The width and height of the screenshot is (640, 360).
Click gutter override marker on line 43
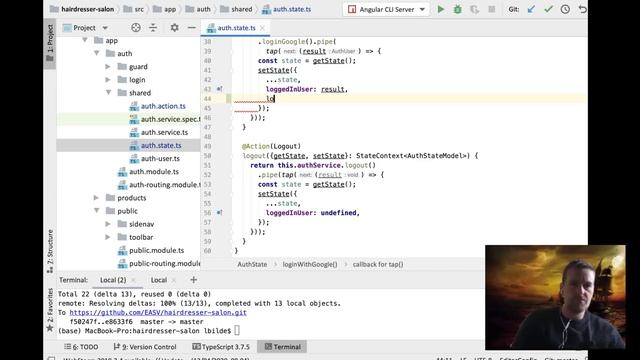tap(220, 89)
